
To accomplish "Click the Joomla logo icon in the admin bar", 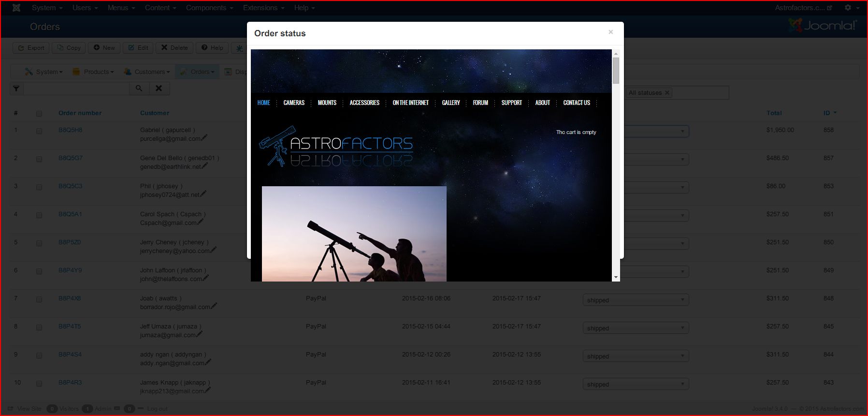I will [16, 8].
